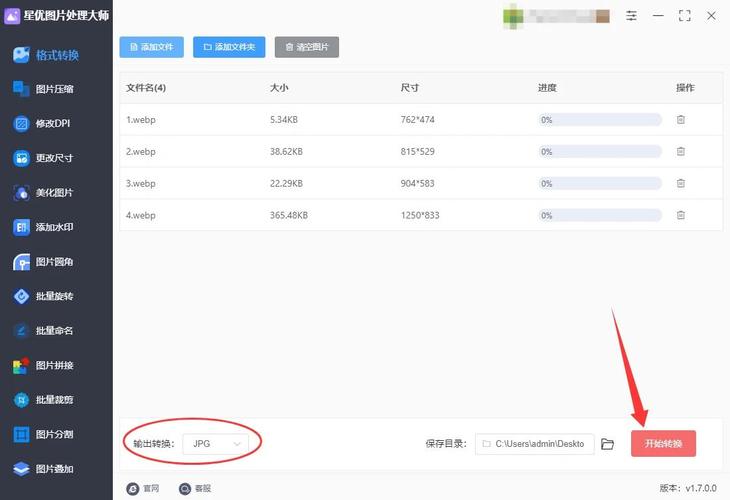Go to 批量旋转 sidebar item

(55, 296)
